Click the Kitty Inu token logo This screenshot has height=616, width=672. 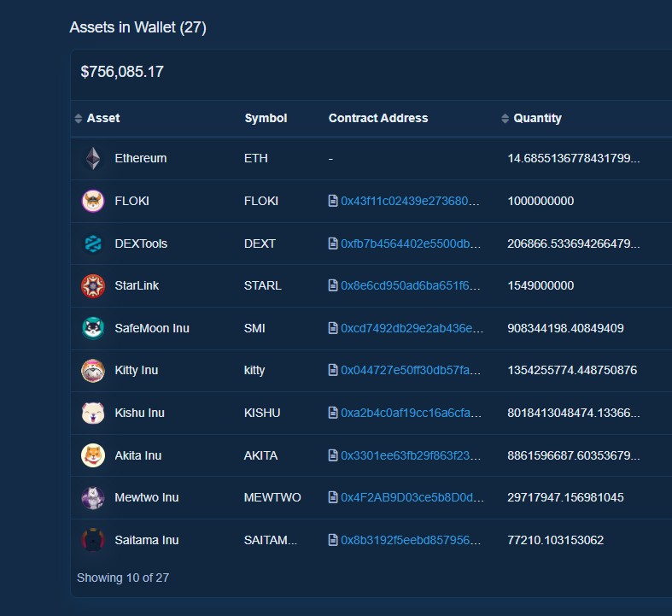[x=93, y=371]
